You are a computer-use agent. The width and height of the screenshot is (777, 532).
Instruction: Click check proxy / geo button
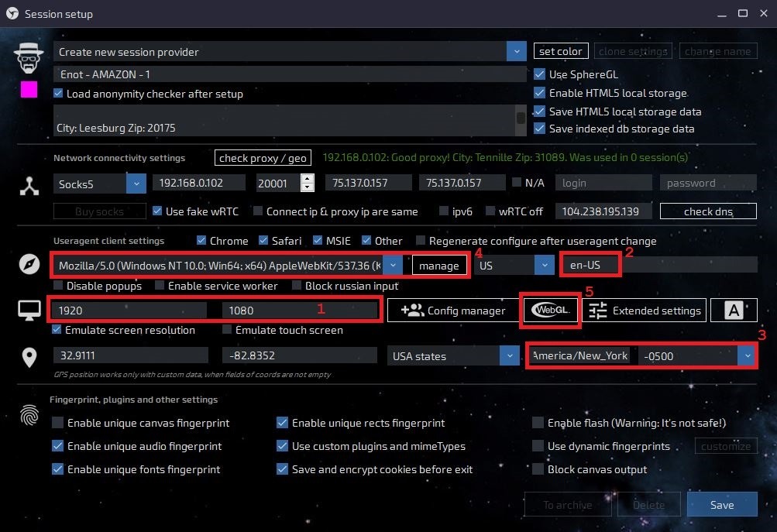click(263, 157)
